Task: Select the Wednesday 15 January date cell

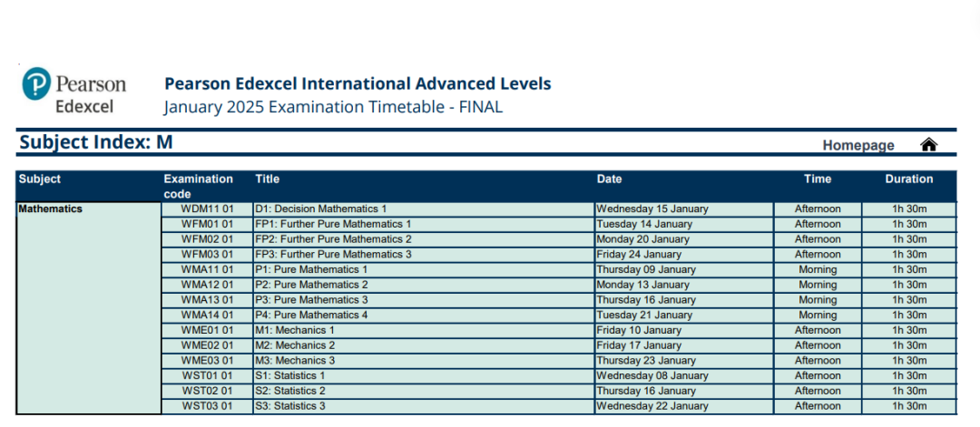Action: click(652, 209)
